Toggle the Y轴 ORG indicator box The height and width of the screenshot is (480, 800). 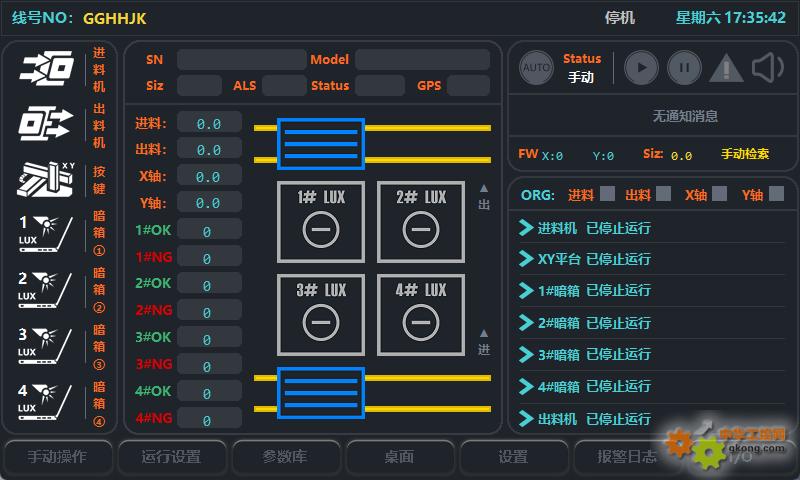[x=776, y=194]
